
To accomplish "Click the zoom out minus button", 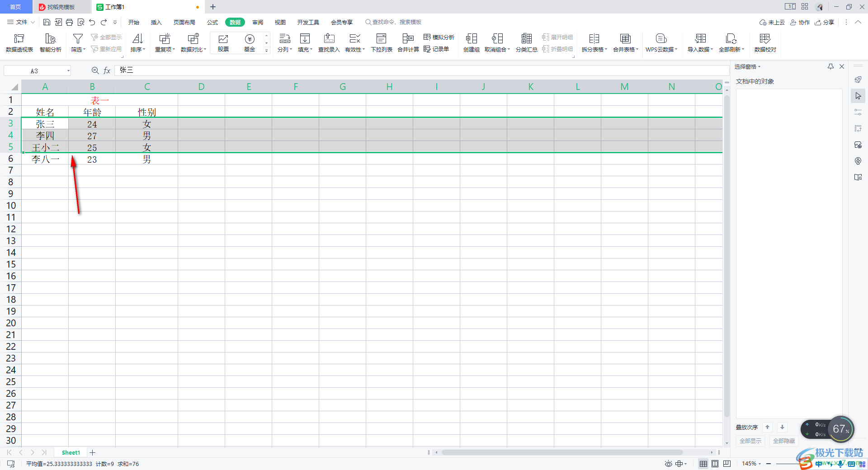I will click(x=769, y=464).
